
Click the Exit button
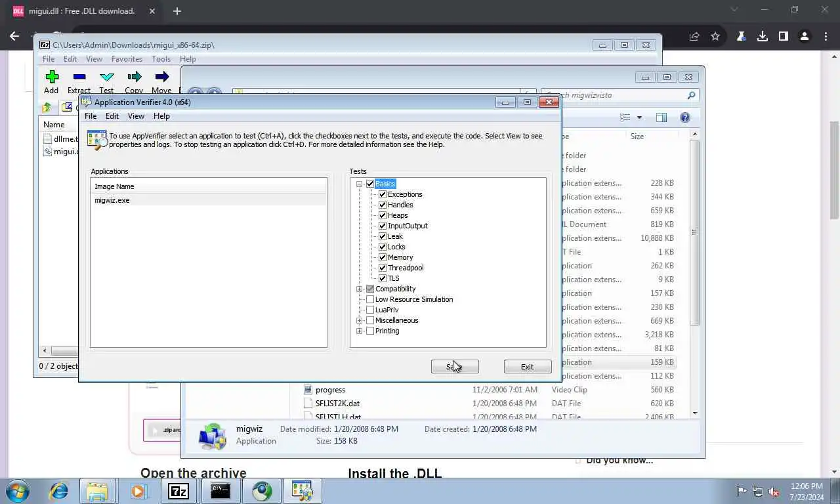pyautogui.click(x=527, y=367)
